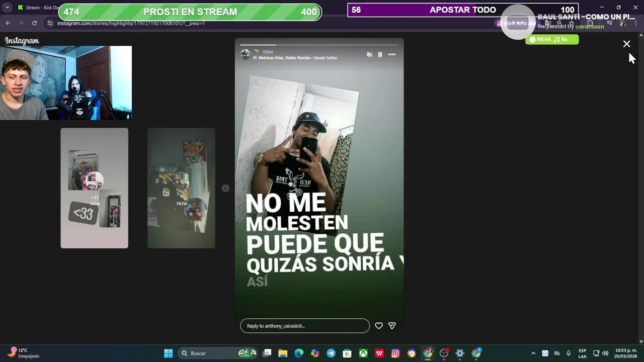The image size is (644, 362).
Task: Switch the ESP LAA input language
Action: click(582, 353)
